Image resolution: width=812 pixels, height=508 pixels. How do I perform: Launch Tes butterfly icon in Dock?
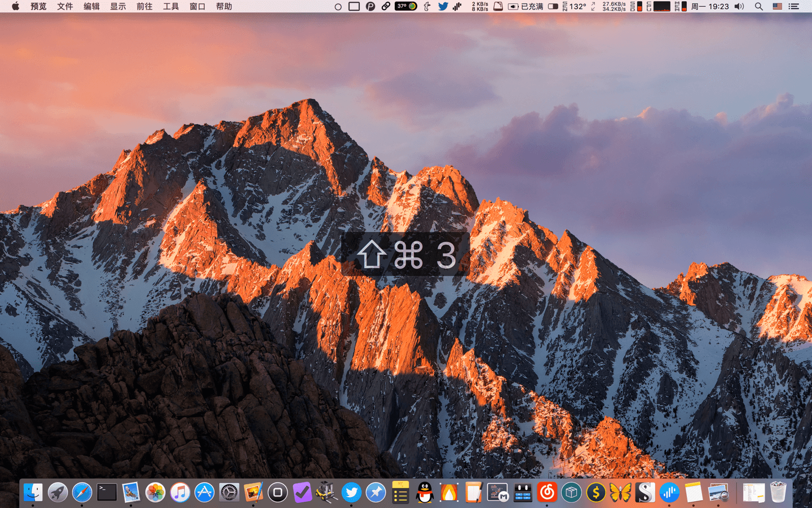click(x=620, y=492)
